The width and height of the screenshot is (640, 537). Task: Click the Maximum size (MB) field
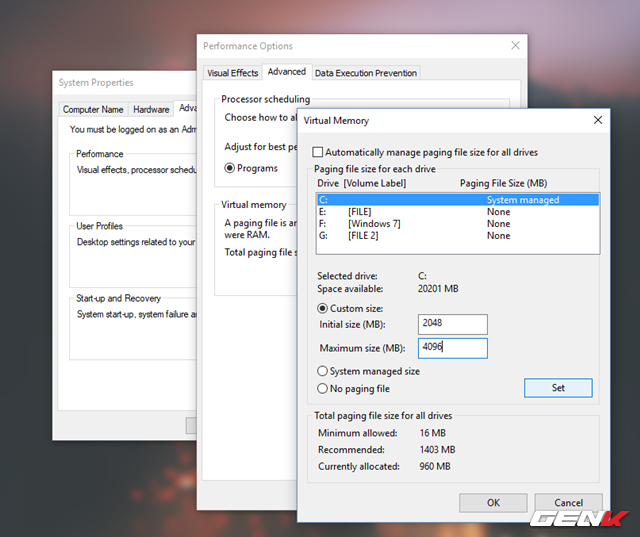(x=453, y=348)
